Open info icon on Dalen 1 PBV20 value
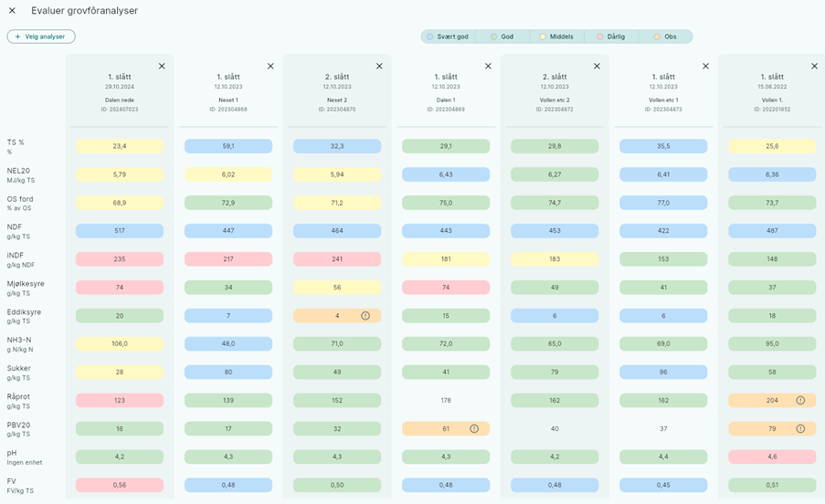825x504 pixels. tap(474, 428)
